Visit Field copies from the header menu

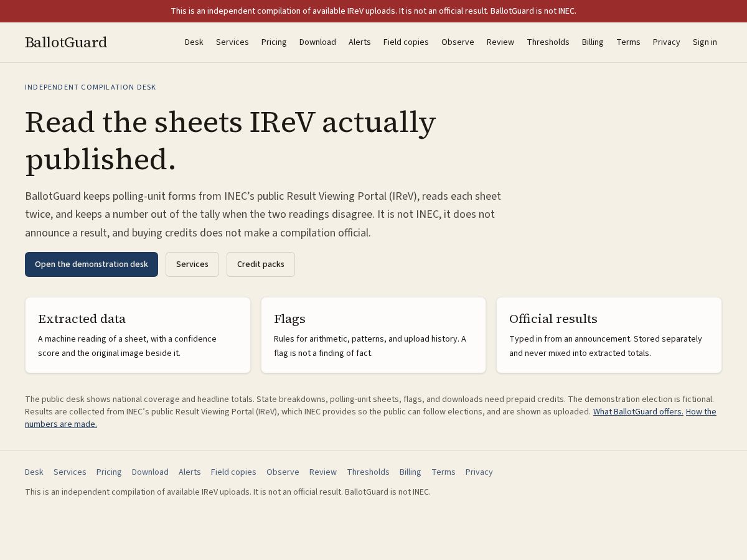[406, 42]
